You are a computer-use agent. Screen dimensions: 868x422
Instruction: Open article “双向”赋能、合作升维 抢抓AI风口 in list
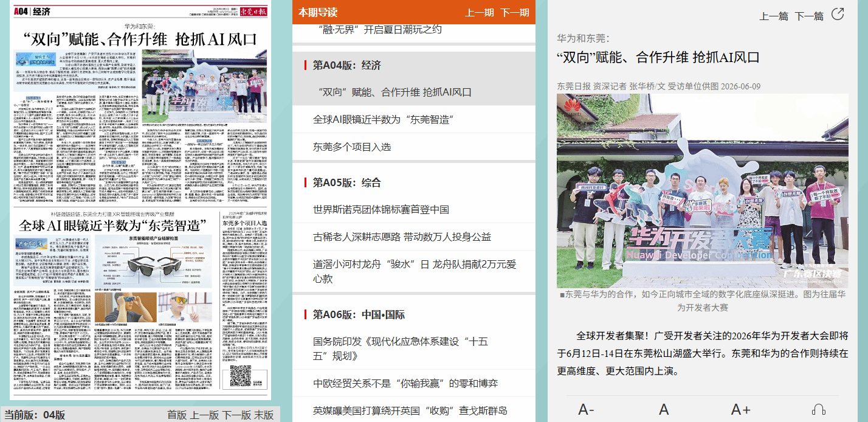(x=395, y=92)
